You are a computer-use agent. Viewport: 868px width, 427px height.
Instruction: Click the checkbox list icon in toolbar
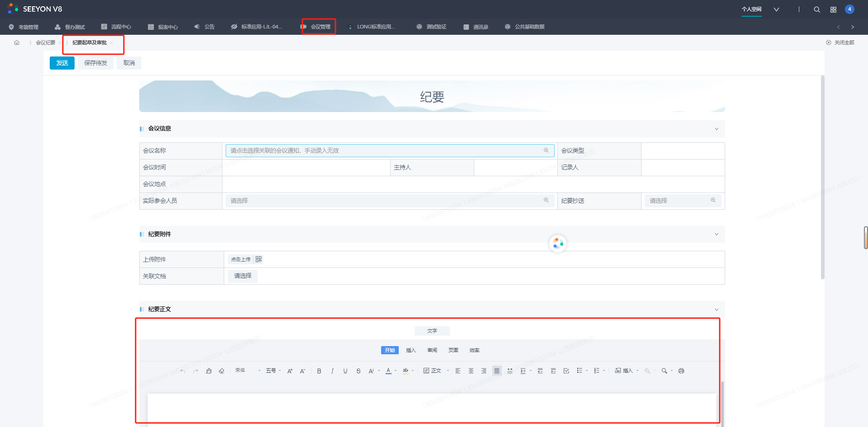point(566,371)
